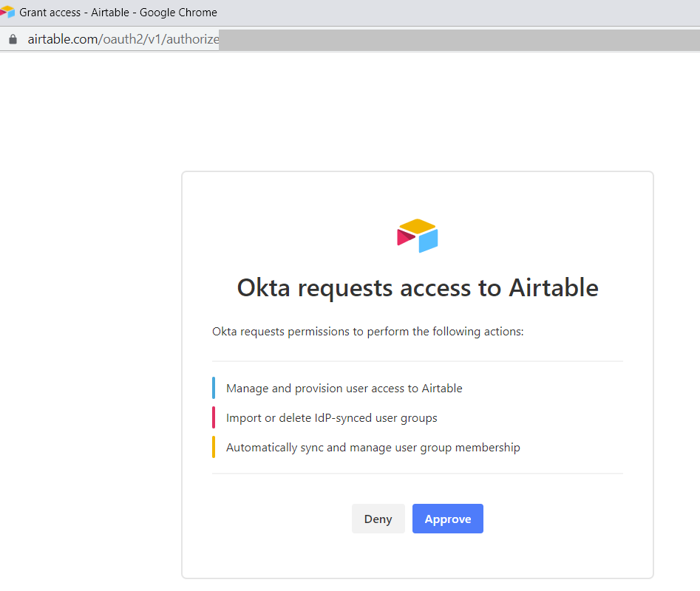Click the yellow top face of Airtable logo
The image size is (700, 591).
pyautogui.click(x=418, y=225)
